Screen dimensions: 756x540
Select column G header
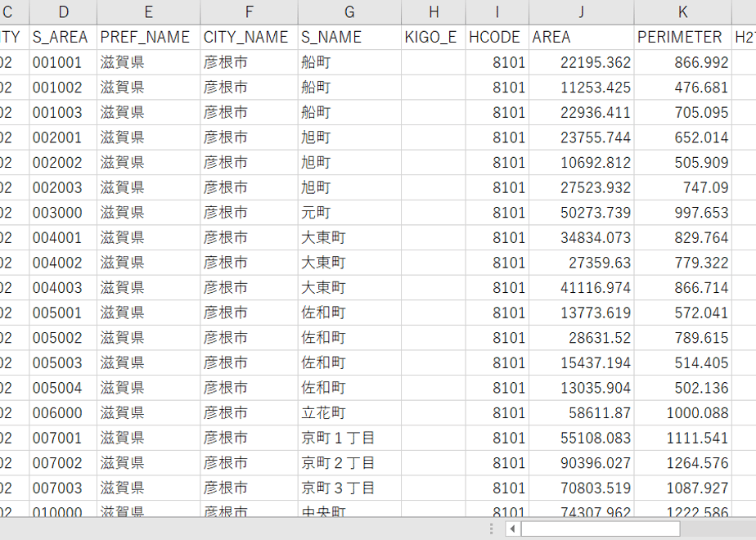pos(349,12)
